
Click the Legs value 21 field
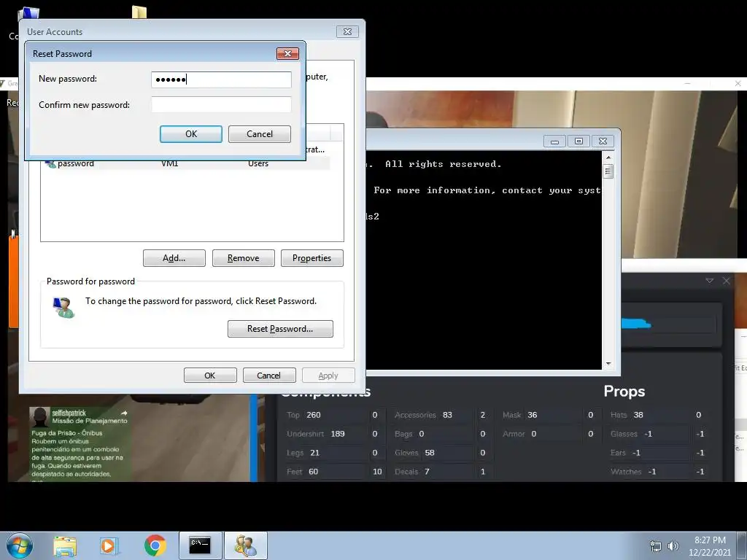pos(337,453)
